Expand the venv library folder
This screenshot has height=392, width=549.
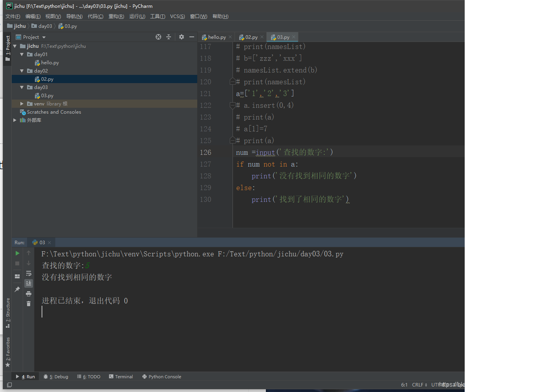click(x=22, y=104)
